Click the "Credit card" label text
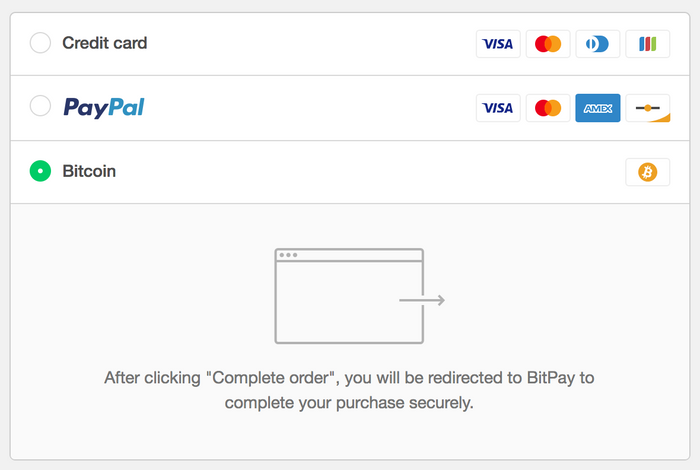Viewport: 700px width, 470px height. [x=104, y=43]
